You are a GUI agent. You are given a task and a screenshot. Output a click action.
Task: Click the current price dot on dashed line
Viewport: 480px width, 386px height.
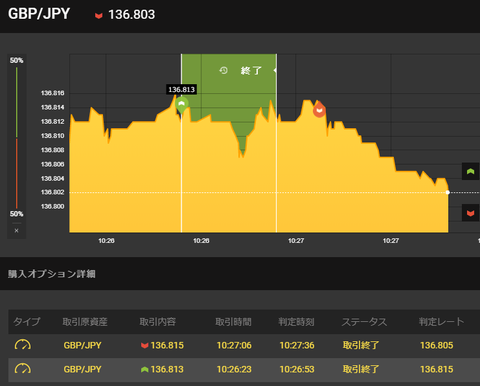coord(448,192)
